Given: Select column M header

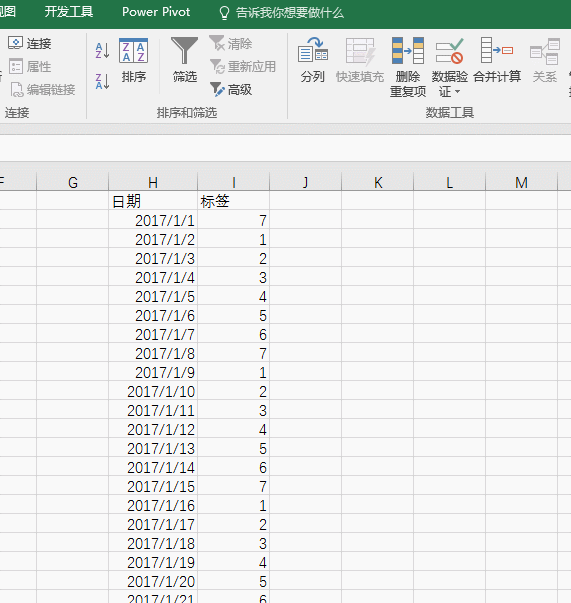Looking at the screenshot, I should [521, 182].
